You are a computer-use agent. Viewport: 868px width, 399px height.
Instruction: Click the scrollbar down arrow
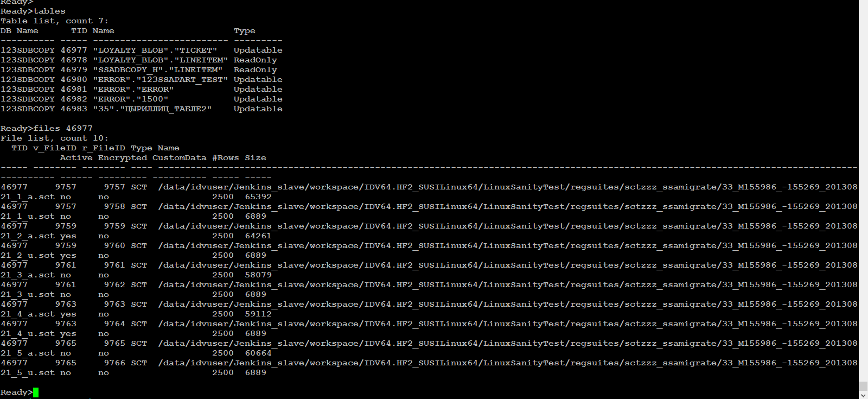(x=863, y=395)
